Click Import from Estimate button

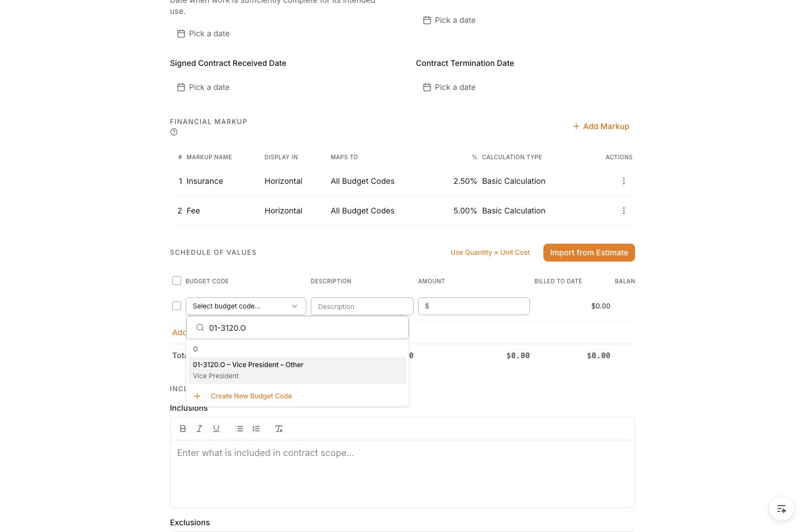tap(589, 253)
